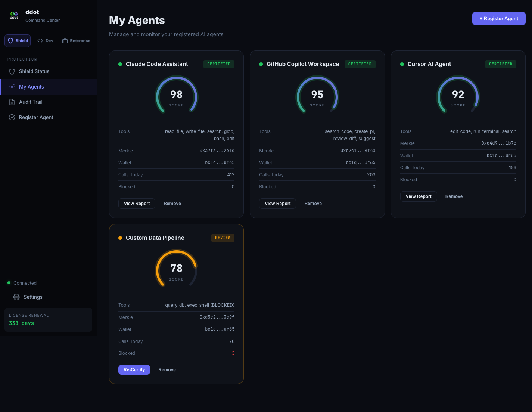
Task: Click tools text 'edit_code, run_terminal, search'
Action: click(483, 131)
